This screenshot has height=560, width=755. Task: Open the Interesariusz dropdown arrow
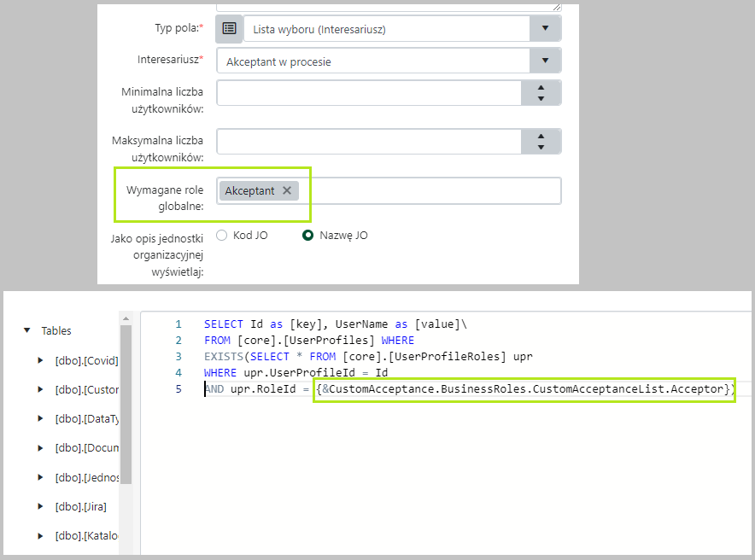pyautogui.click(x=545, y=61)
